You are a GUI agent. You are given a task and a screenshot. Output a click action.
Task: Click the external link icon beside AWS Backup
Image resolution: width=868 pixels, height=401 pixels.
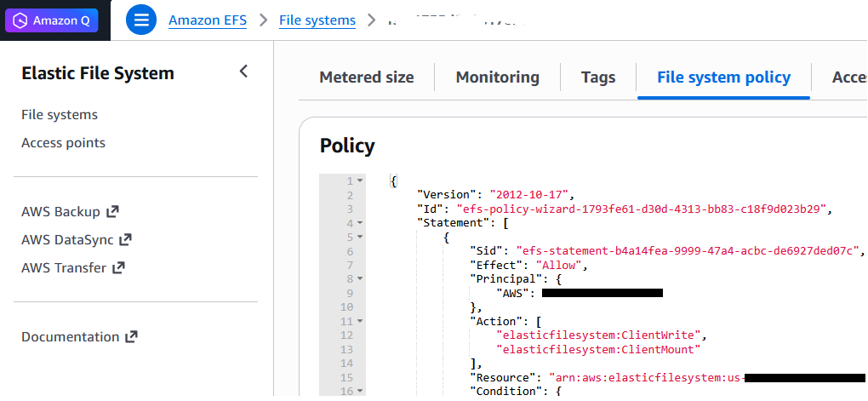[x=113, y=212]
